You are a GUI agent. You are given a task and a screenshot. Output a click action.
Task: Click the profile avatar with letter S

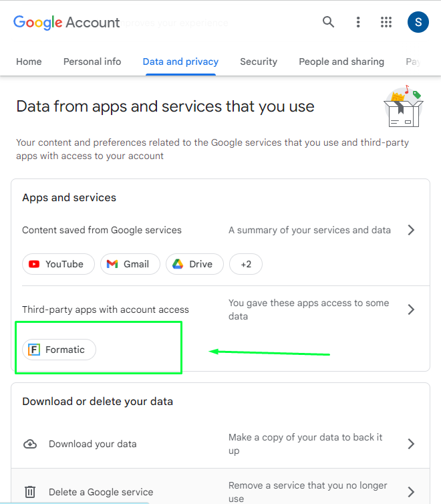[x=418, y=22]
